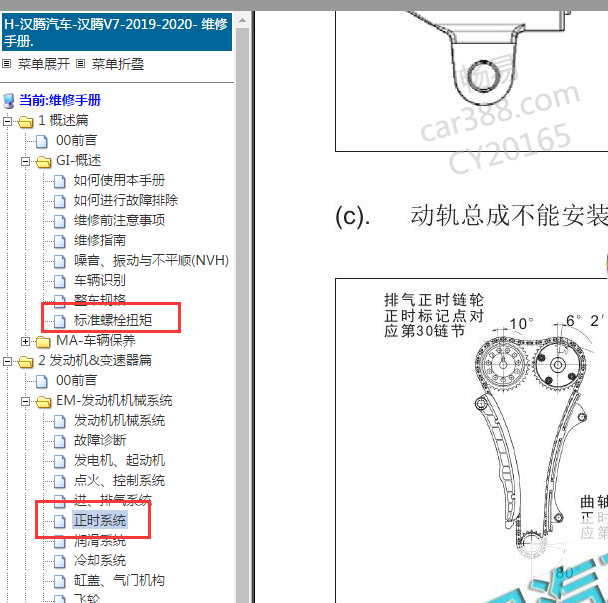Image resolution: width=608 pixels, height=603 pixels.
Task: Click document icon beside 发电机、起动机
Action: 59,461
